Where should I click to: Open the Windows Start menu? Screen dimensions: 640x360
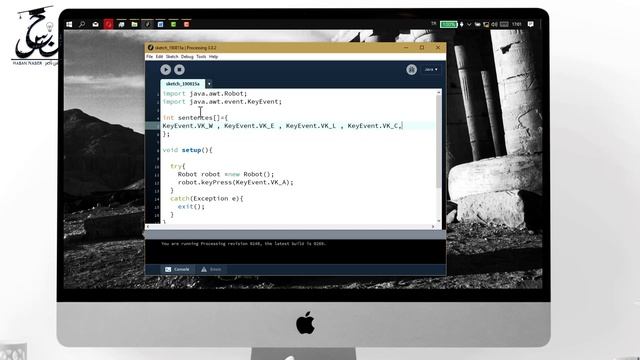69,24
